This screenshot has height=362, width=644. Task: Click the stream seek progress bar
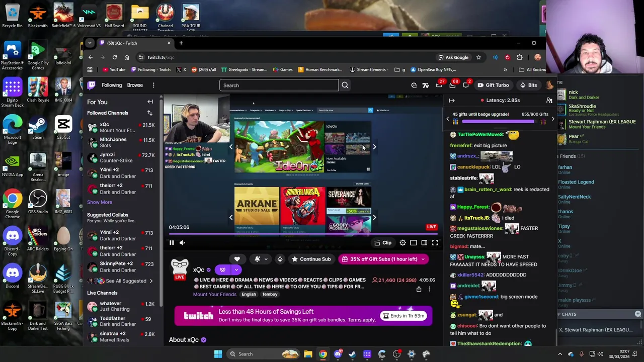pyautogui.click(x=303, y=234)
